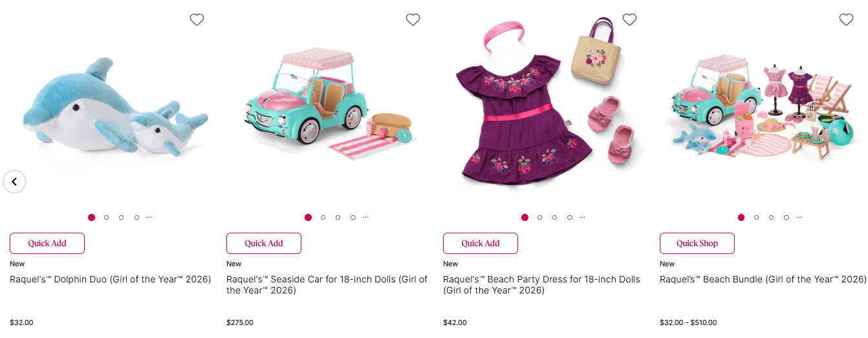Quick Add Raquel's Seaside Car
This screenshot has width=868, height=338.
click(264, 244)
